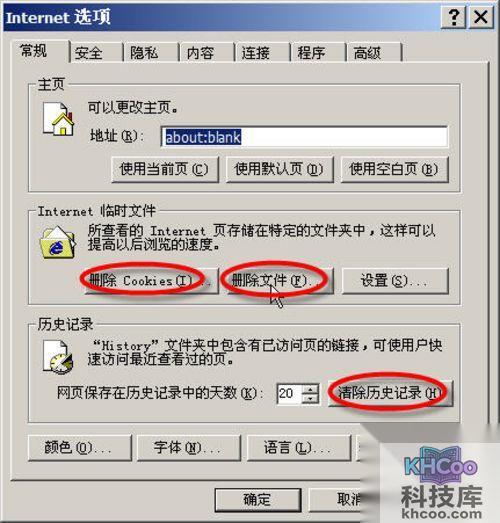This screenshot has width=500, height=523.
Task: Close the Internet 选项 dialog
Action: 481,16
